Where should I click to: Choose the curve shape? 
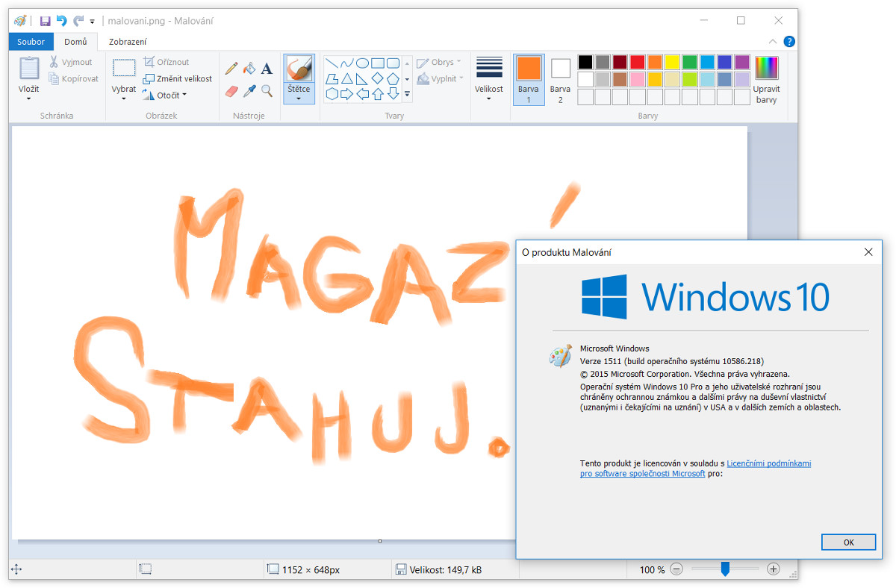(x=347, y=63)
